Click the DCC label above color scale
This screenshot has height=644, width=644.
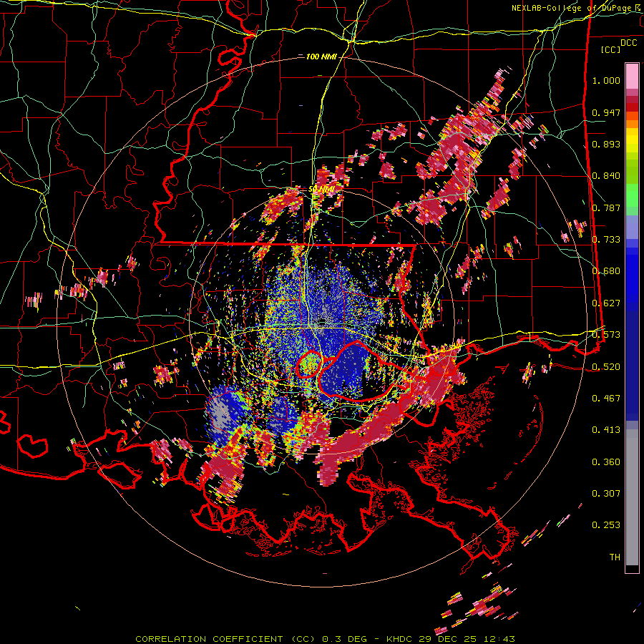[x=628, y=43]
